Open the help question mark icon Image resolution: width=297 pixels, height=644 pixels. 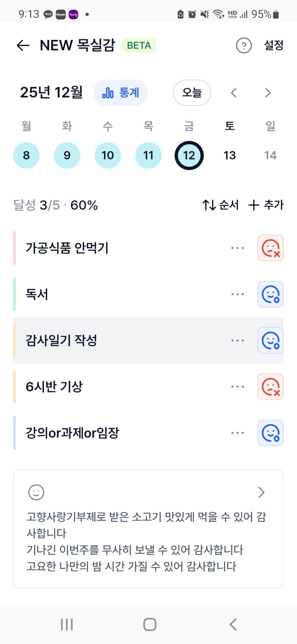[x=244, y=46]
